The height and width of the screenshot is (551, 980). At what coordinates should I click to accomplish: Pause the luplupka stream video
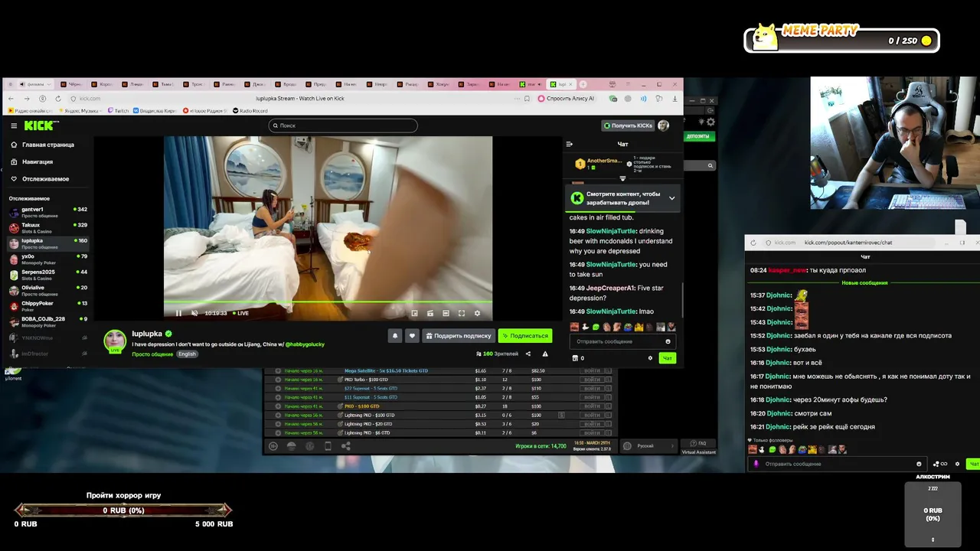pyautogui.click(x=178, y=313)
